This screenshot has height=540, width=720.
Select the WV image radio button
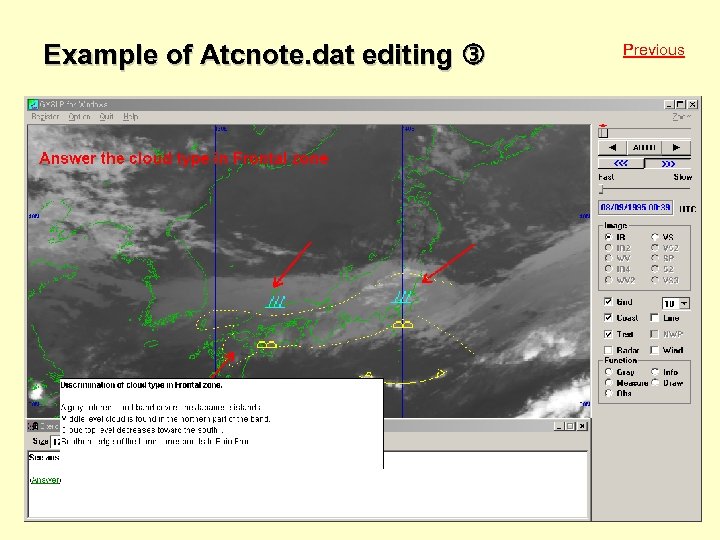tap(609, 258)
